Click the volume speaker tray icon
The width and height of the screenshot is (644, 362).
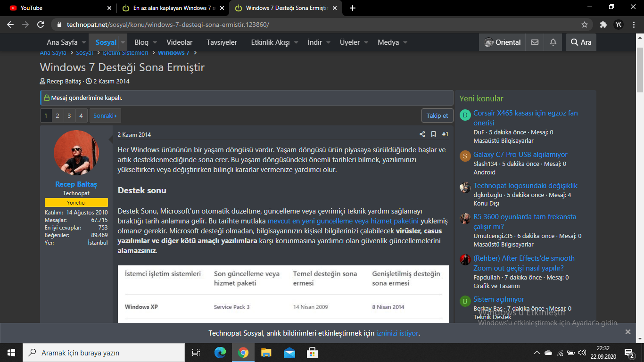[582, 353]
